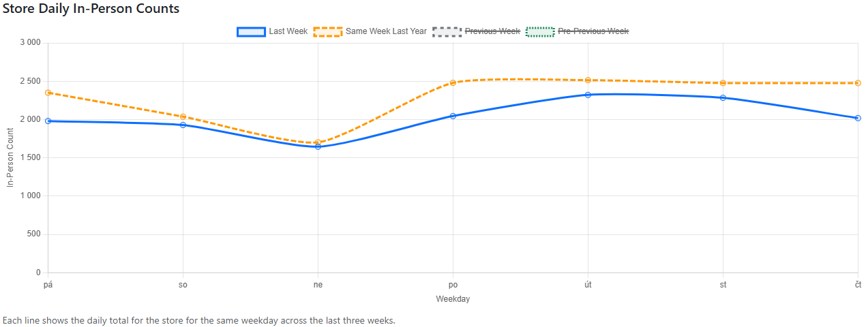The image size is (868, 327).
Task: Click the gray dotted Previous Week swatch
Action: (x=447, y=31)
